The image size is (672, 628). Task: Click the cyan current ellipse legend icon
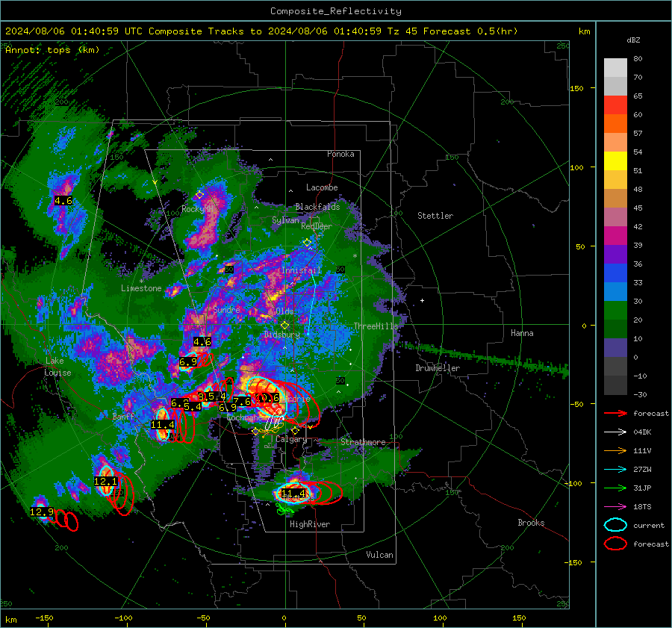point(615,525)
